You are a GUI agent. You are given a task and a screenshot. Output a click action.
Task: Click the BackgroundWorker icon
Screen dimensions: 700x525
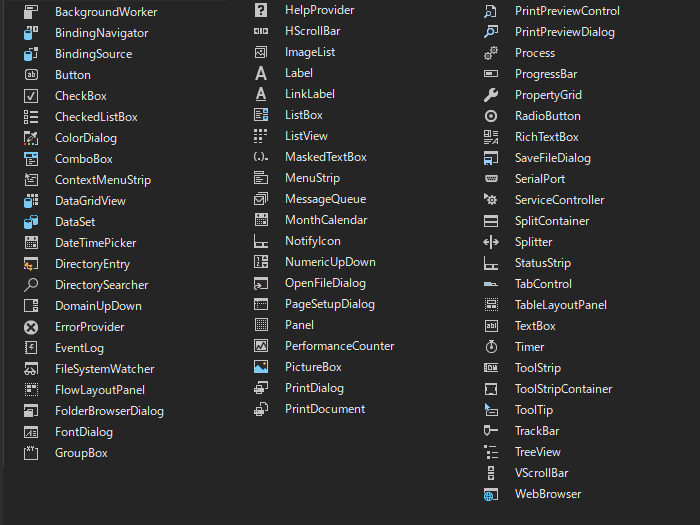click(x=31, y=12)
